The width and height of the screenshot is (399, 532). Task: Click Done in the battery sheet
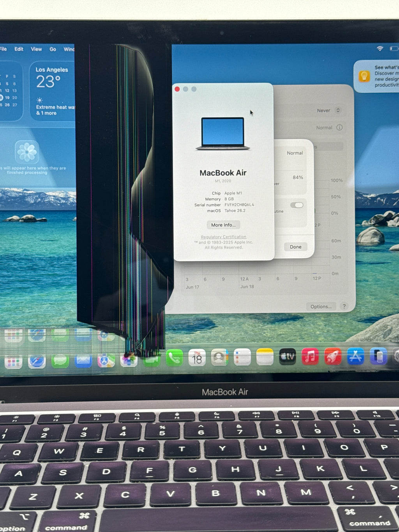(295, 247)
